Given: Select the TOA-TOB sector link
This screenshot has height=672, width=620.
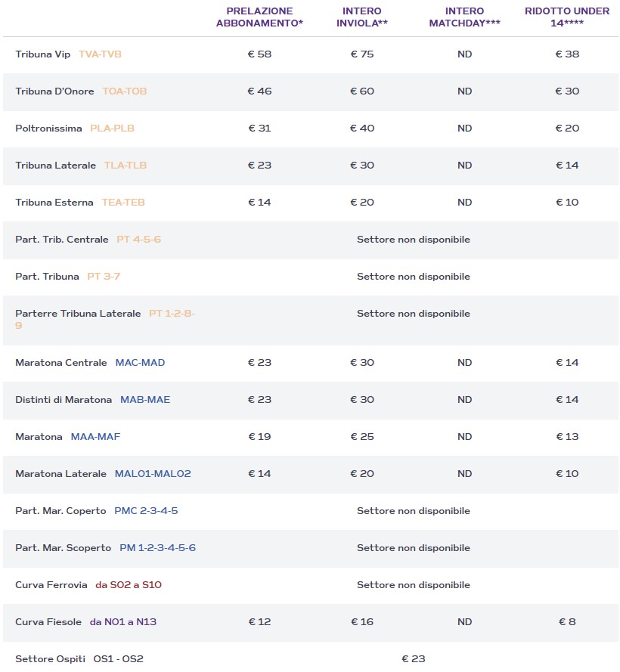Looking at the screenshot, I should 125,91.
